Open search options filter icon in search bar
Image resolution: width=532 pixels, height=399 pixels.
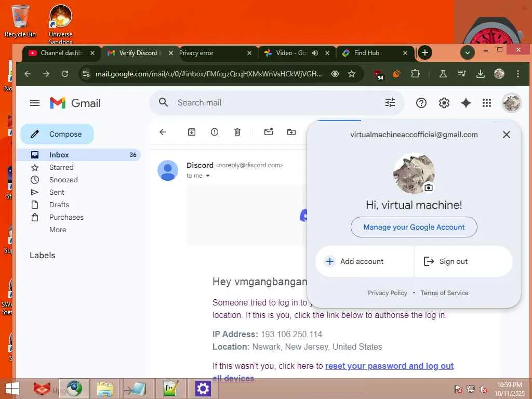point(390,102)
